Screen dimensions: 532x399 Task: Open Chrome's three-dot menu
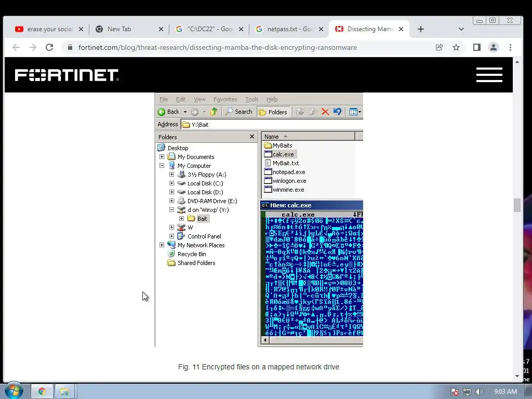pyautogui.click(x=510, y=47)
